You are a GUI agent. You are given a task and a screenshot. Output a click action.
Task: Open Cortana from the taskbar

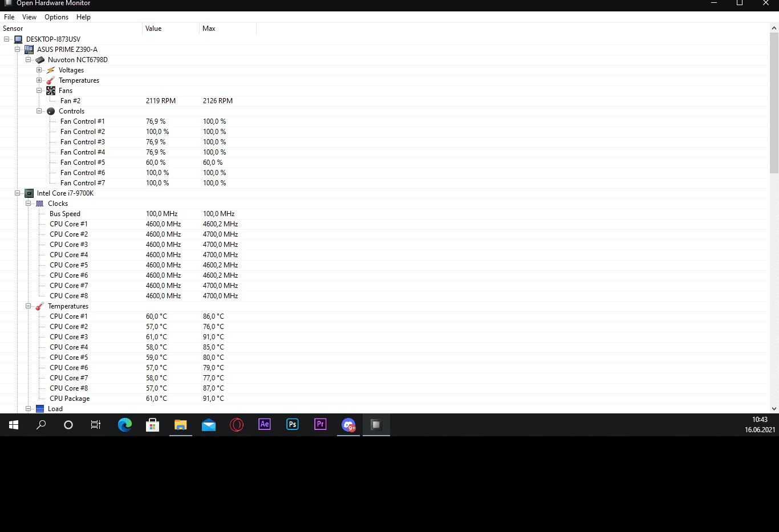[68, 425]
